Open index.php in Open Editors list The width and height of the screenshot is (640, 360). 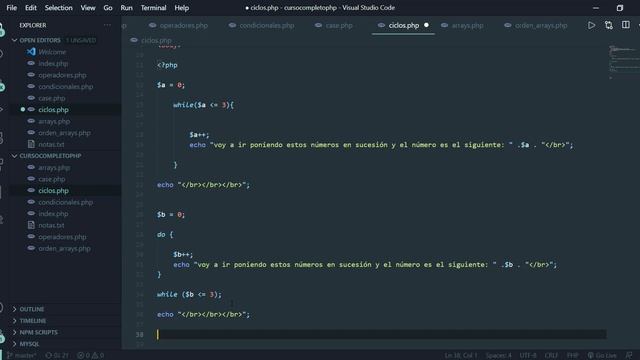[53, 63]
